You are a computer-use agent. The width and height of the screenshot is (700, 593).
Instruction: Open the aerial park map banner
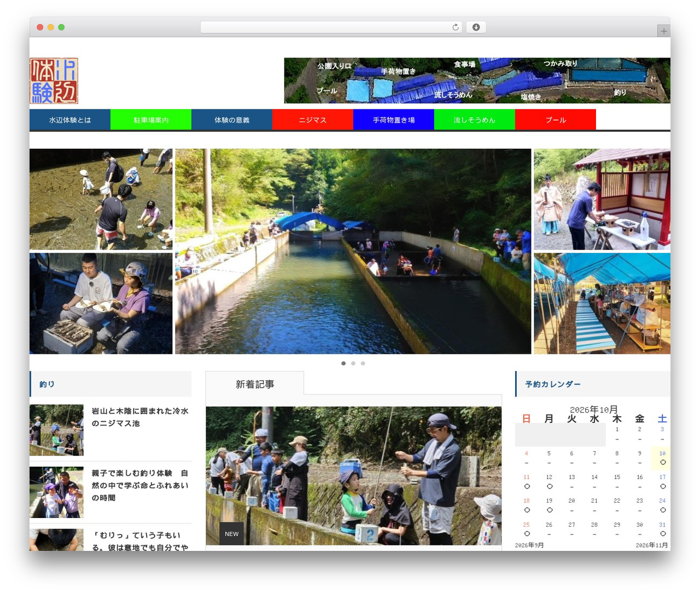477,80
